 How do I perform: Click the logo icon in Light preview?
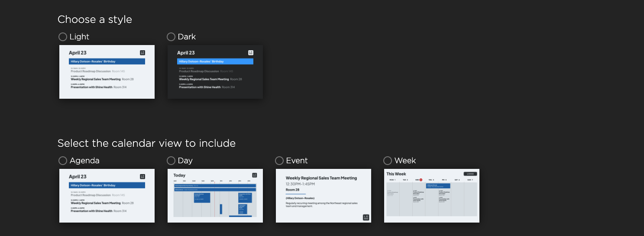click(142, 53)
